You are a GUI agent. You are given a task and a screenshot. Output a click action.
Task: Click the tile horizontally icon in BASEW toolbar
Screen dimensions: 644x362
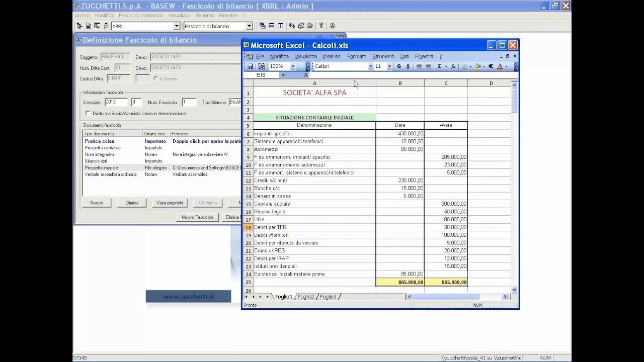tap(272, 26)
